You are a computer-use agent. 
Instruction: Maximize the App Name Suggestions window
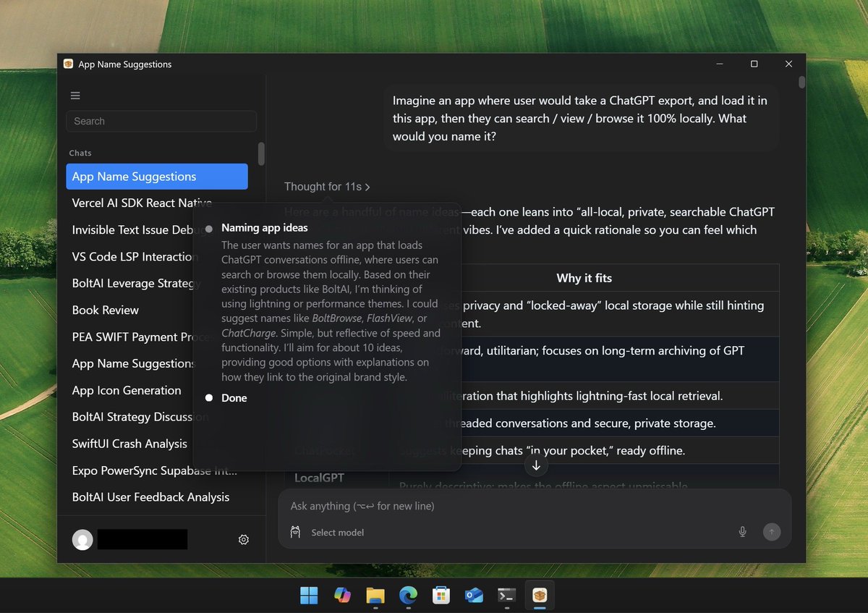pyautogui.click(x=754, y=64)
